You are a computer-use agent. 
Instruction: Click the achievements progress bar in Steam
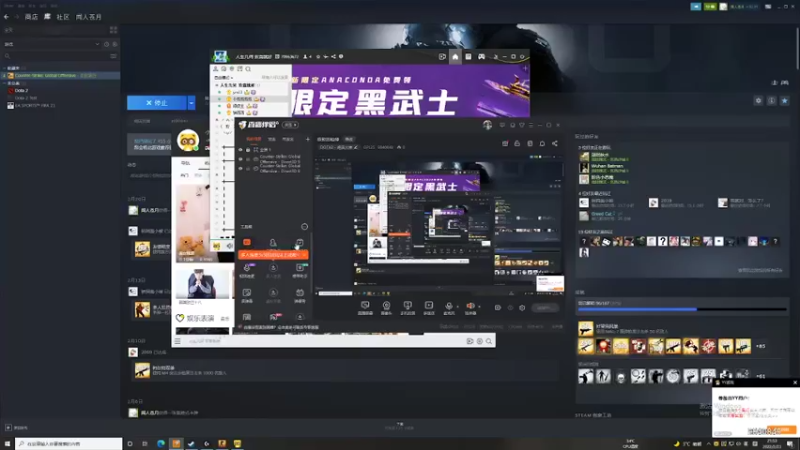[x=682, y=309]
